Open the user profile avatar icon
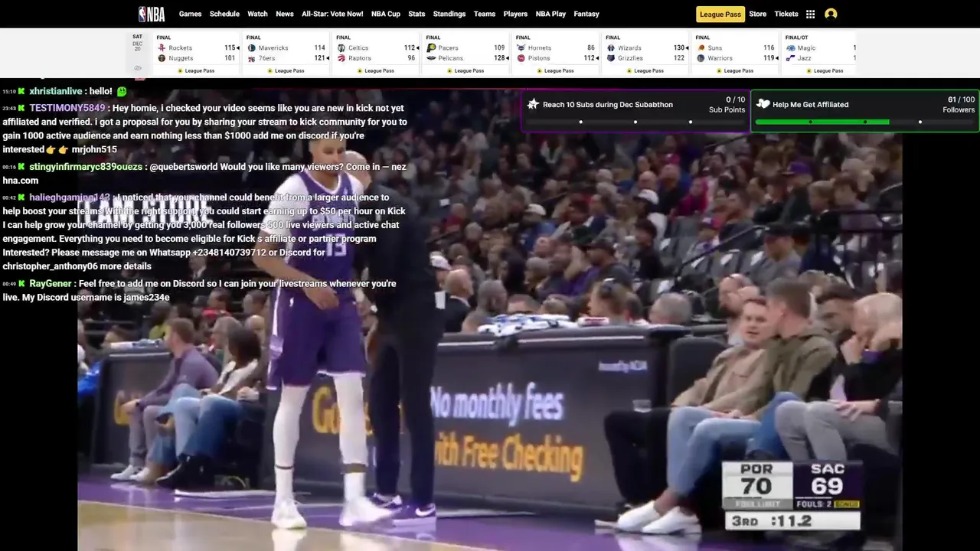Screen dimensions: 980x551 point(831,14)
